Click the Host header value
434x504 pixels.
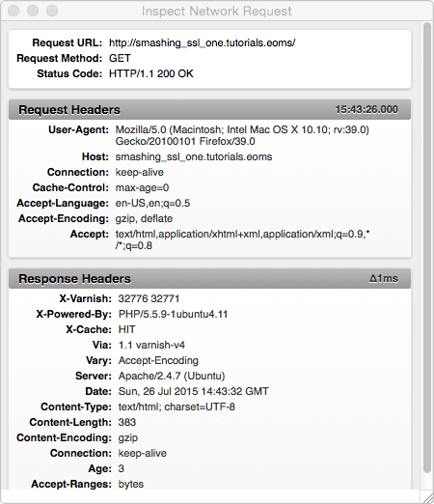click(x=194, y=156)
